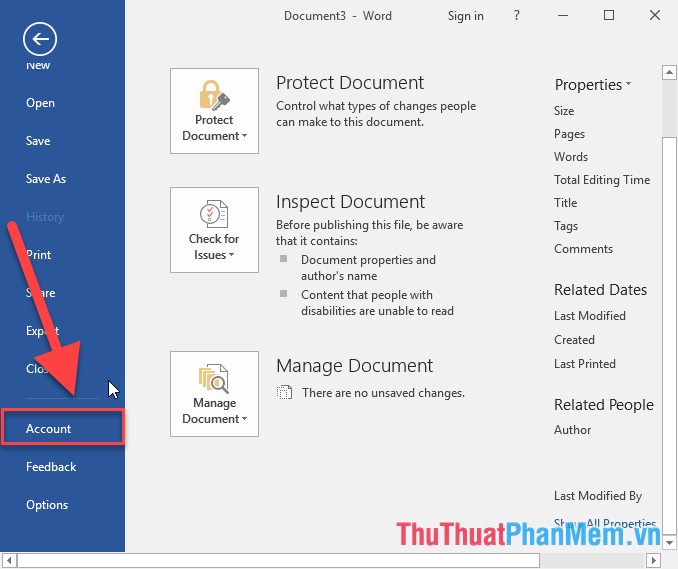
Task: Click the horizontal scrollbar left arrow
Action: (9, 561)
